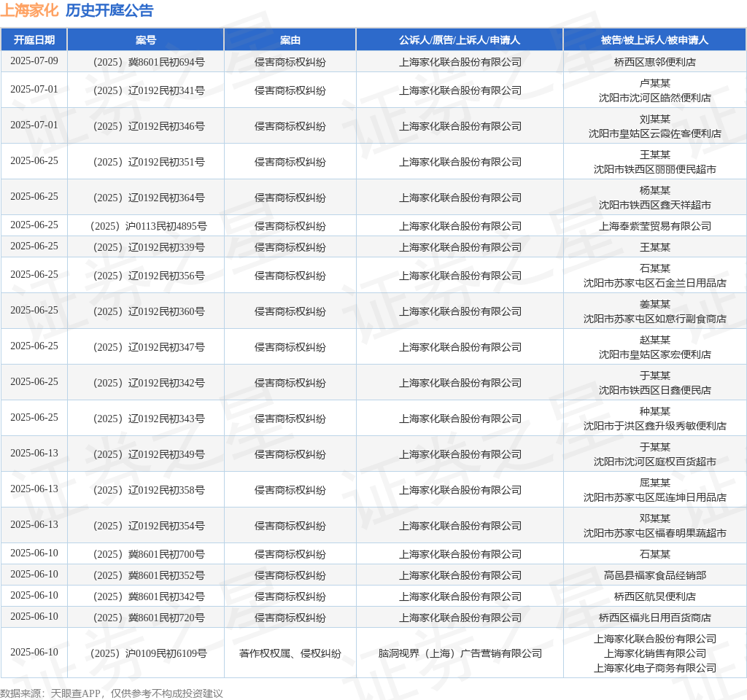This screenshot has width=747, height=700.
Task: Click defendant 种某某
Action: pyautogui.click(x=654, y=411)
